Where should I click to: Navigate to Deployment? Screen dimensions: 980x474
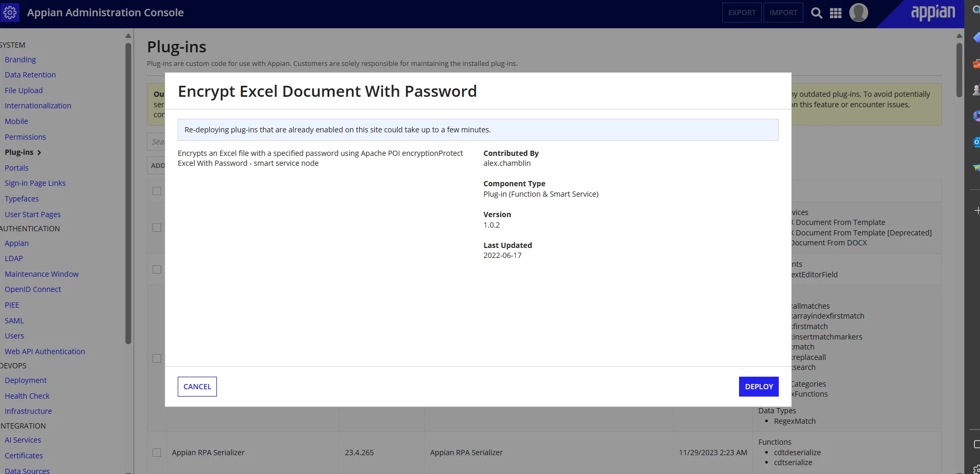pyautogui.click(x=26, y=380)
